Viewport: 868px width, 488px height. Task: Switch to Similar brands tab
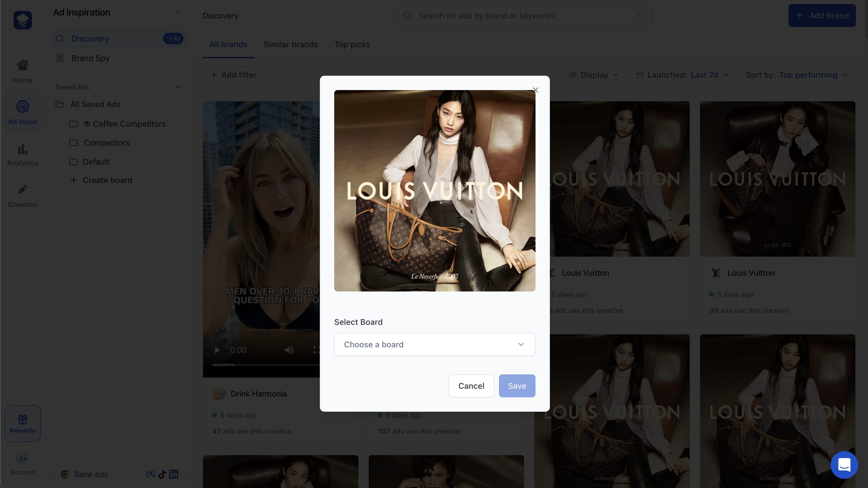pos(290,45)
